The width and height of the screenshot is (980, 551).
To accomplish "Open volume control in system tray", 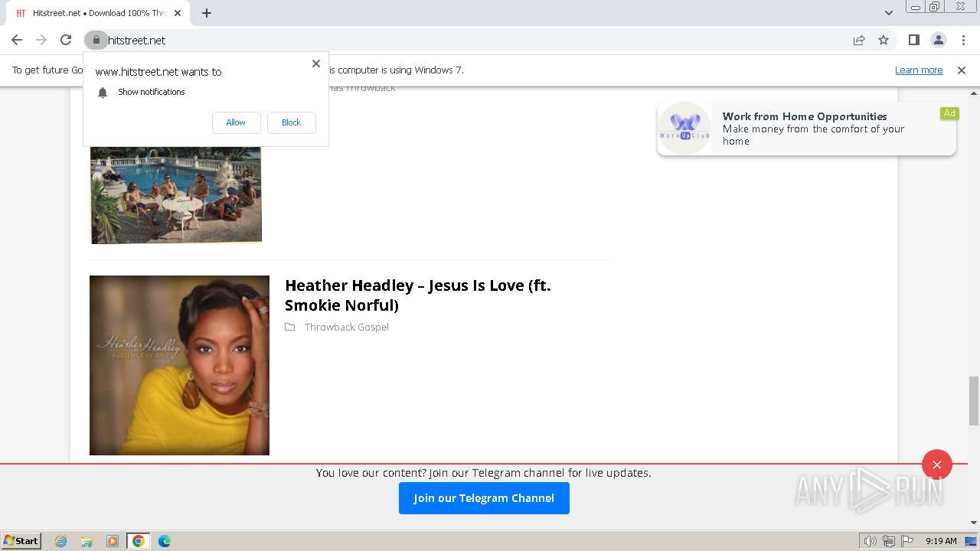I will 871,541.
